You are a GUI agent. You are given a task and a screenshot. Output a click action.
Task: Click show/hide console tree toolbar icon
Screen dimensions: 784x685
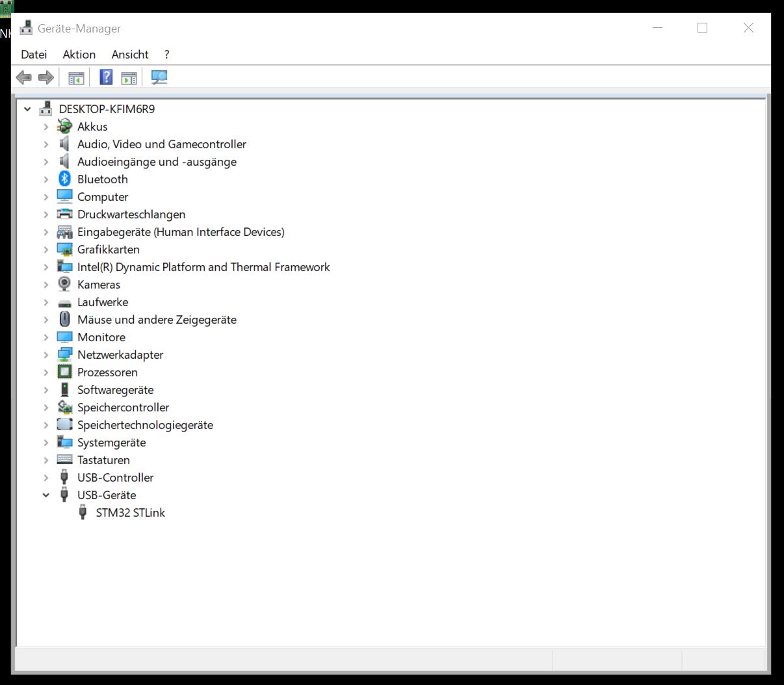click(x=76, y=78)
